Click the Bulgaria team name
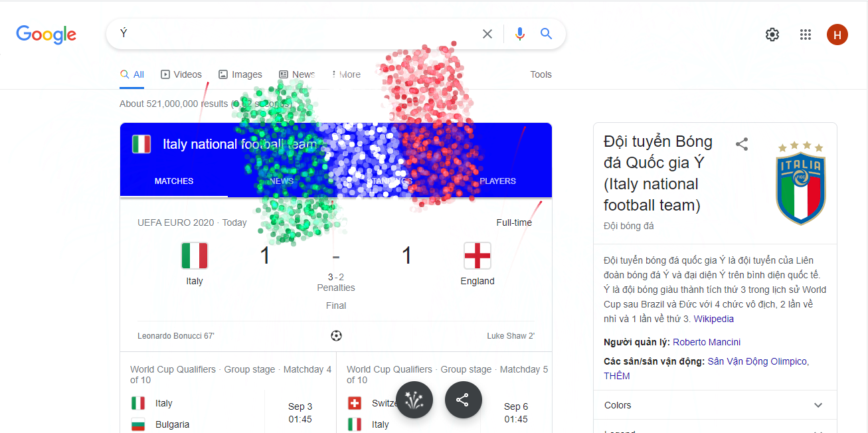Viewport: 868px width, 433px height. (173, 424)
